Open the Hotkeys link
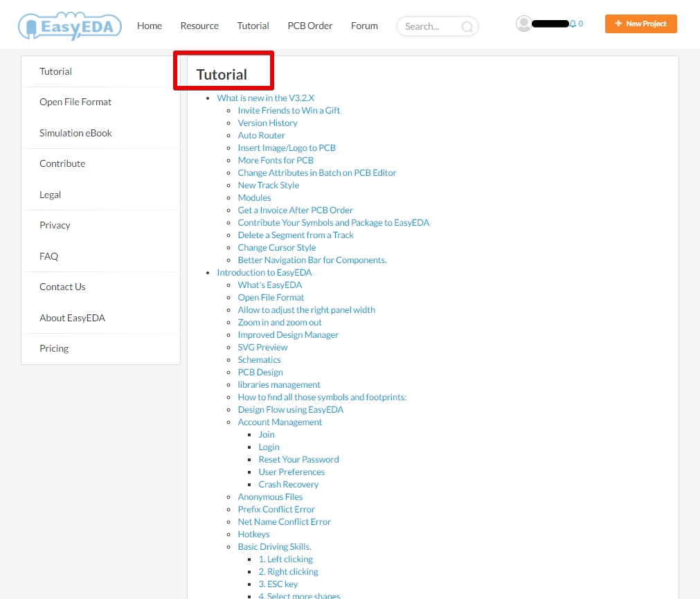Image resolution: width=700 pixels, height=599 pixels. [253, 535]
